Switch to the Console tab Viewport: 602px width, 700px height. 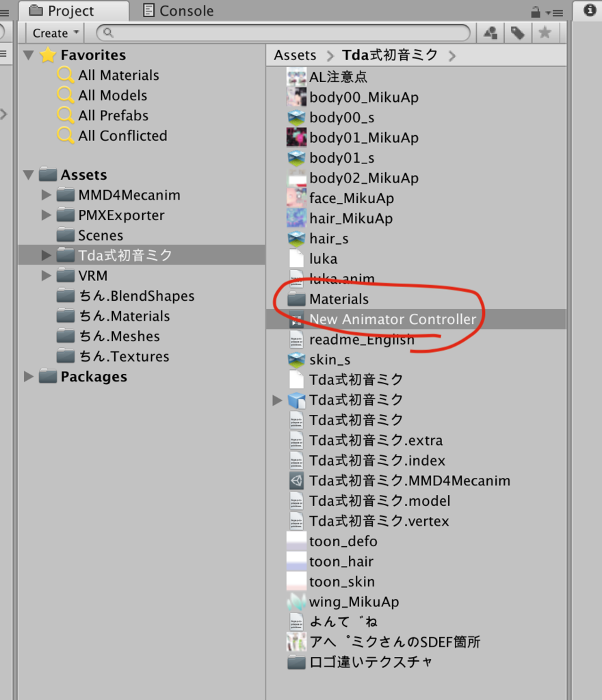coord(179,11)
